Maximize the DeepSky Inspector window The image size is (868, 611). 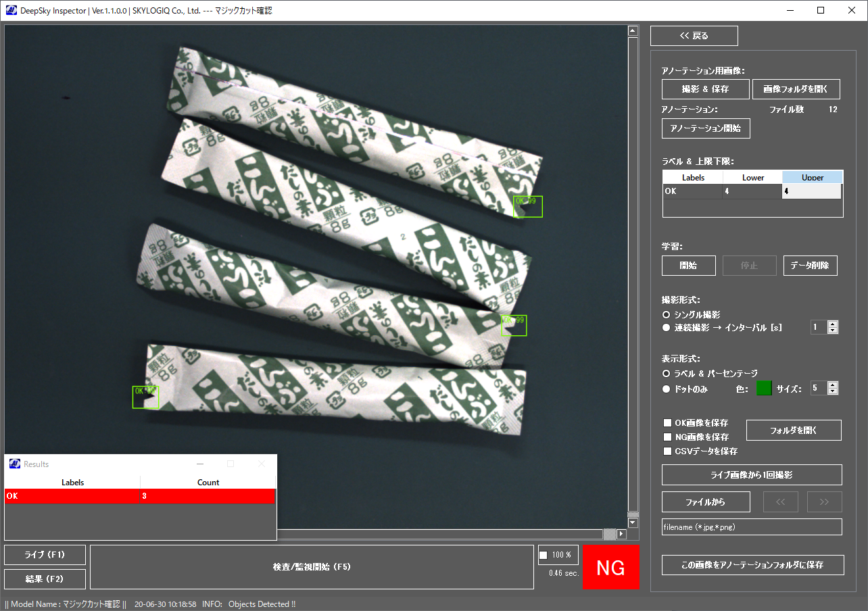click(821, 10)
